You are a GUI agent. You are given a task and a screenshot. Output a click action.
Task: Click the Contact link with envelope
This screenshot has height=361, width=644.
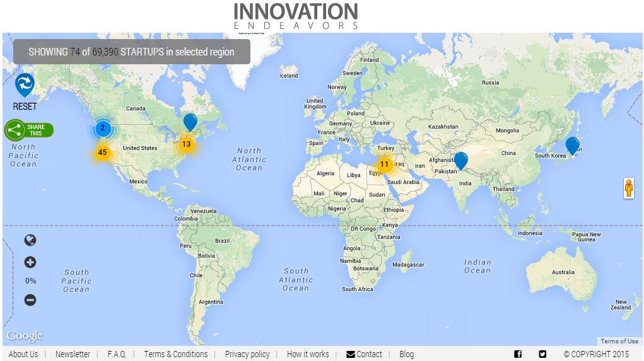tap(364, 354)
